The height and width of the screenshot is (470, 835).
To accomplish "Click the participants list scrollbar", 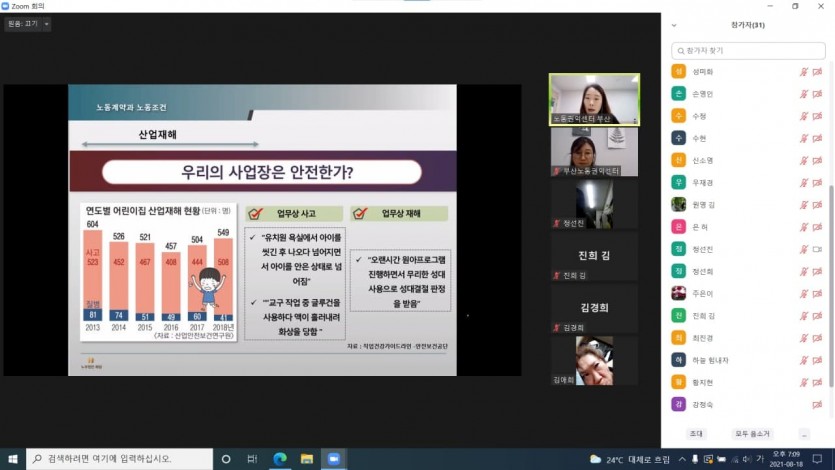I will (x=831, y=285).
